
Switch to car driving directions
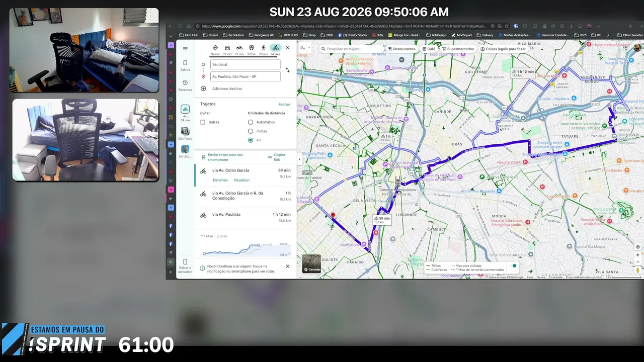point(227,49)
